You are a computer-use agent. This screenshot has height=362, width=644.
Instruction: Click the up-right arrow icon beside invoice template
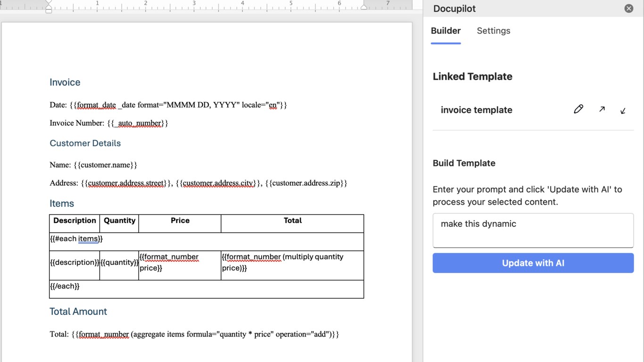pyautogui.click(x=602, y=109)
